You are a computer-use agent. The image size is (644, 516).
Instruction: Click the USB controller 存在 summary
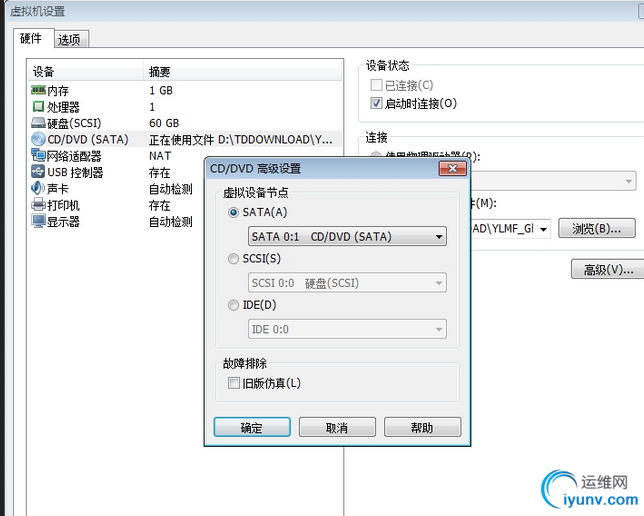(159, 173)
